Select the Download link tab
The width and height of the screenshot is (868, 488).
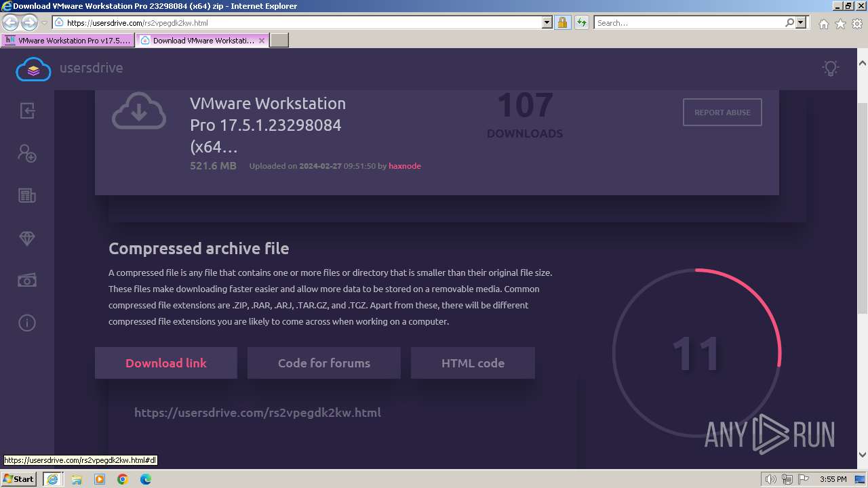tap(166, 363)
